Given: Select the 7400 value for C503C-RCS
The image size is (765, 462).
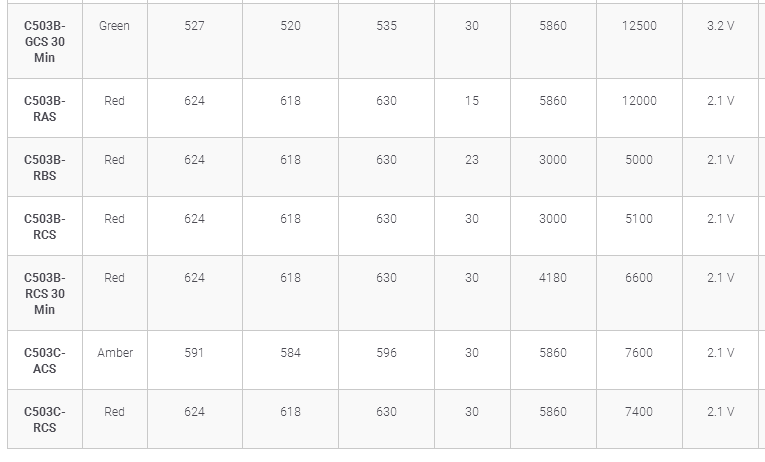Looking at the screenshot, I should [639, 411].
